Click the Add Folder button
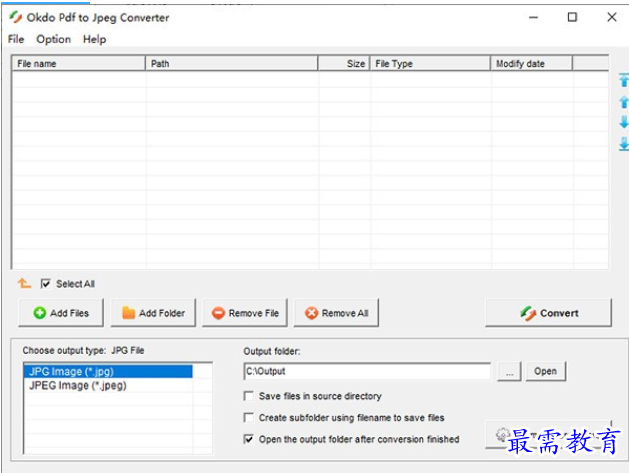This screenshot has height=473, width=629. [153, 313]
